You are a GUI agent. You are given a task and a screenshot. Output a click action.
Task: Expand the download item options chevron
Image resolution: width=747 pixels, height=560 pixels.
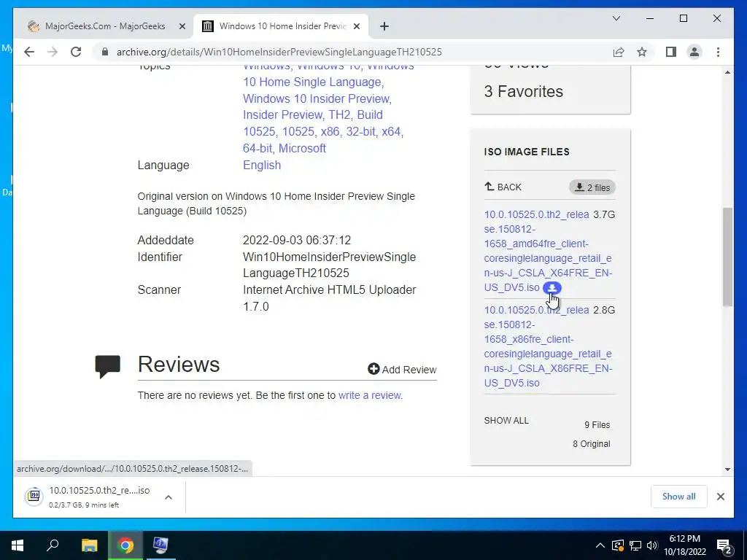pos(169,497)
